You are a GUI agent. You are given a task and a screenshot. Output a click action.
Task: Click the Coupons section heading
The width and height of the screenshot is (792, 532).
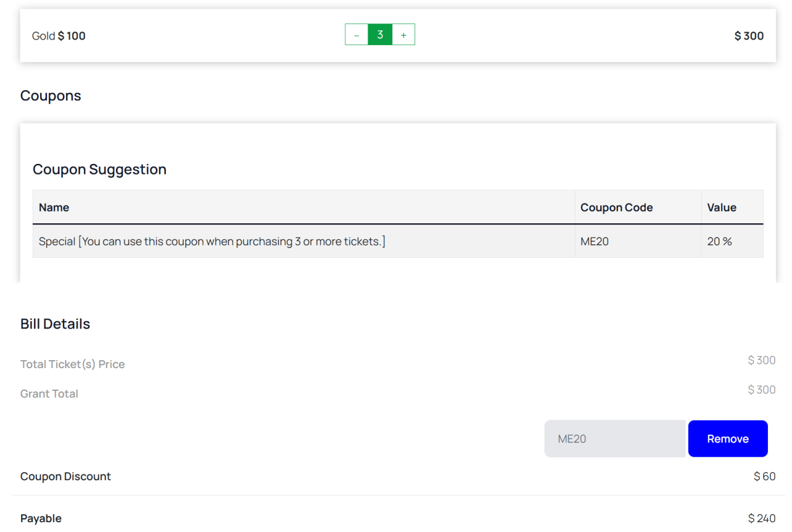coord(51,96)
